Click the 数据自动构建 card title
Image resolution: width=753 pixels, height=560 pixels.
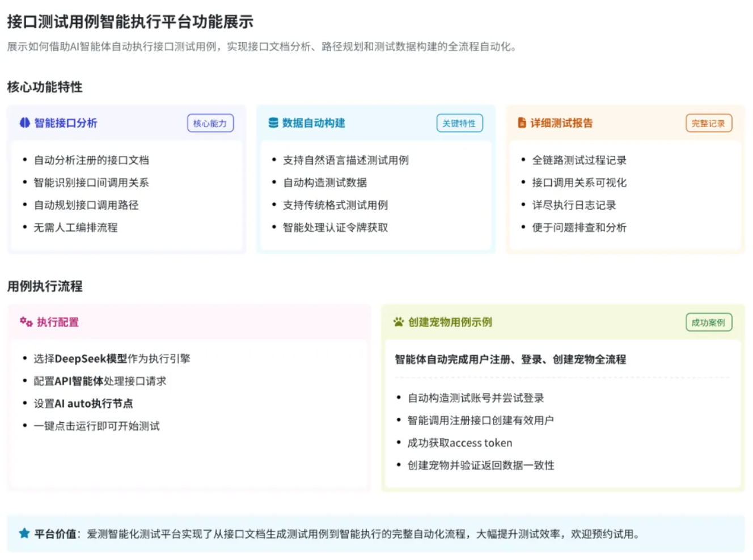coord(314,123)
